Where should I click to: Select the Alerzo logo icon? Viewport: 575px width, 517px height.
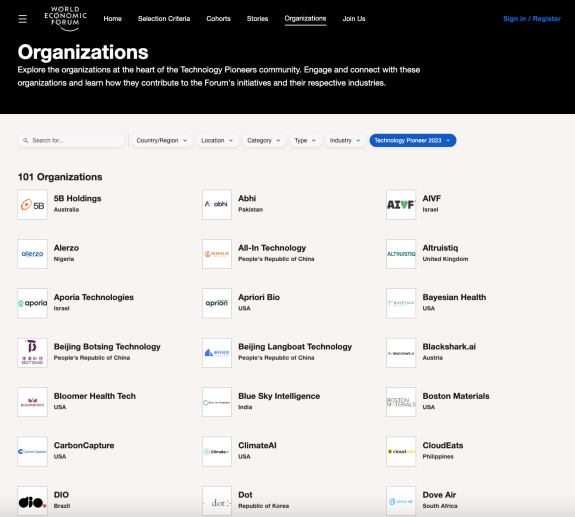(x=33, y=254)
